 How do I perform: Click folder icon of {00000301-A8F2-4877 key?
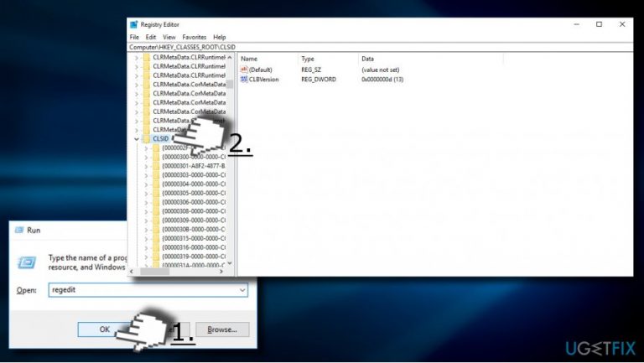point(156,166)
